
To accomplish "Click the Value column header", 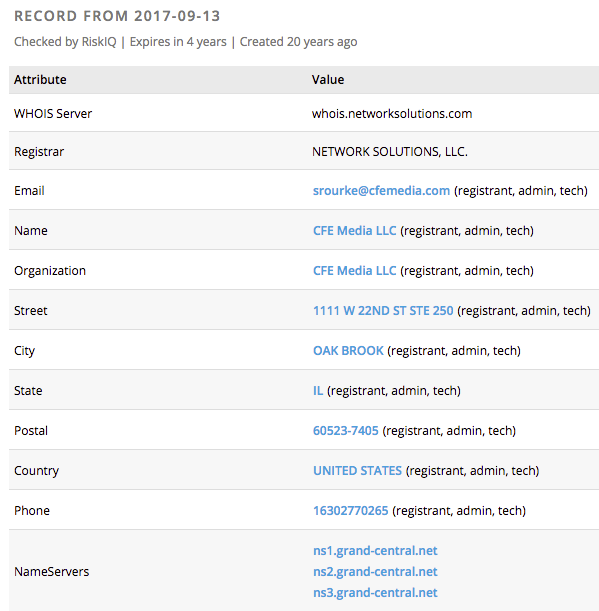I will pos(328,79).
